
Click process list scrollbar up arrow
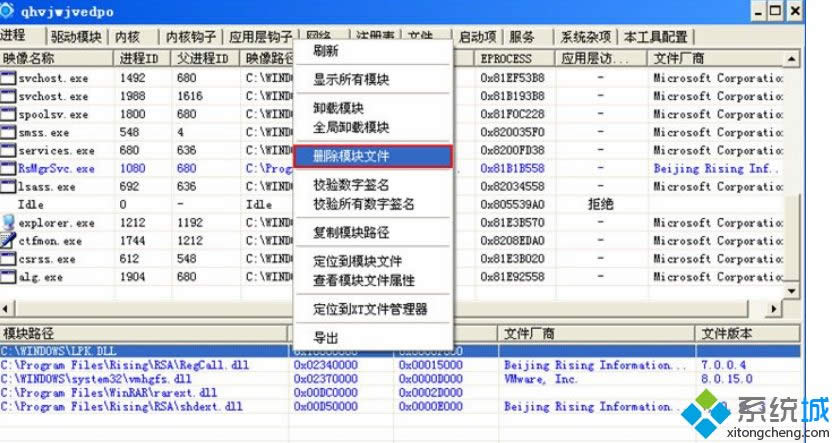tap(793, 58)
